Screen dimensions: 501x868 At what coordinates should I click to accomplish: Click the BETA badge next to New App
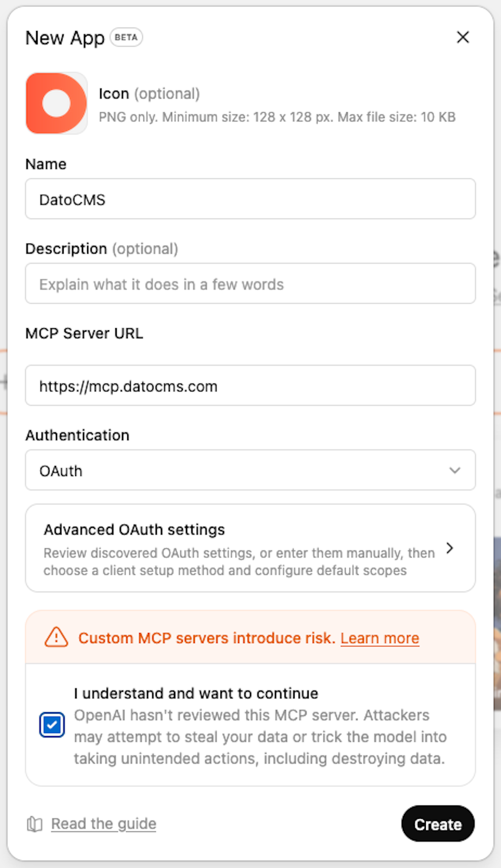point(126,37)
